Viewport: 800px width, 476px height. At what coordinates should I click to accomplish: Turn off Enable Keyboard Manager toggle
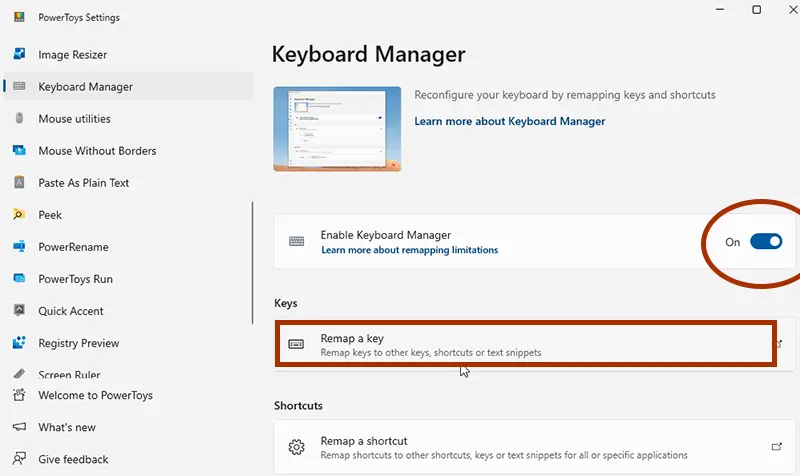pos(766,241)
